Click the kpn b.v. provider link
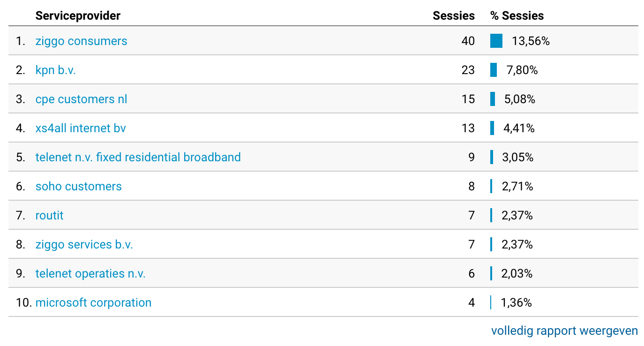Image resolution: width=644 pixels, height=346 pixels. click(55, 70)
